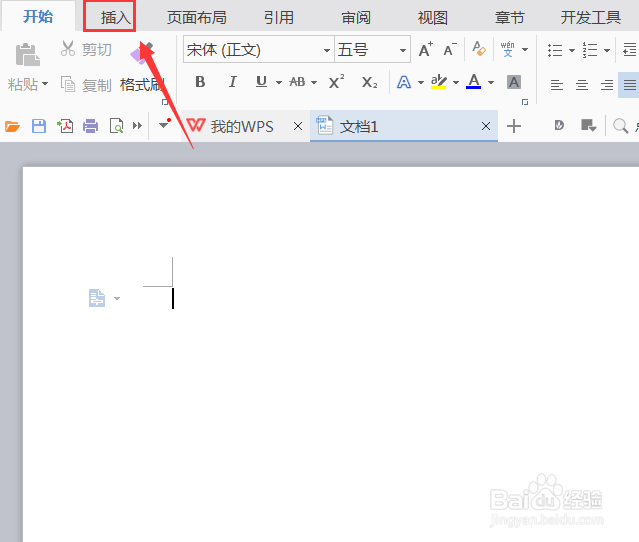This screenshot has height=542, width=639.
Task: Click the export to PDF icon
Action: [65, 126]
